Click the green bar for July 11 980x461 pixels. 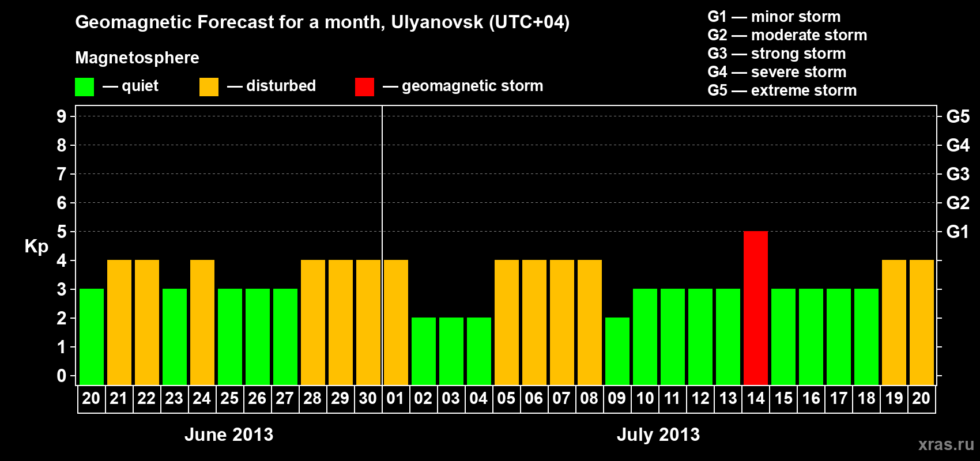click(x=673, y=337)
